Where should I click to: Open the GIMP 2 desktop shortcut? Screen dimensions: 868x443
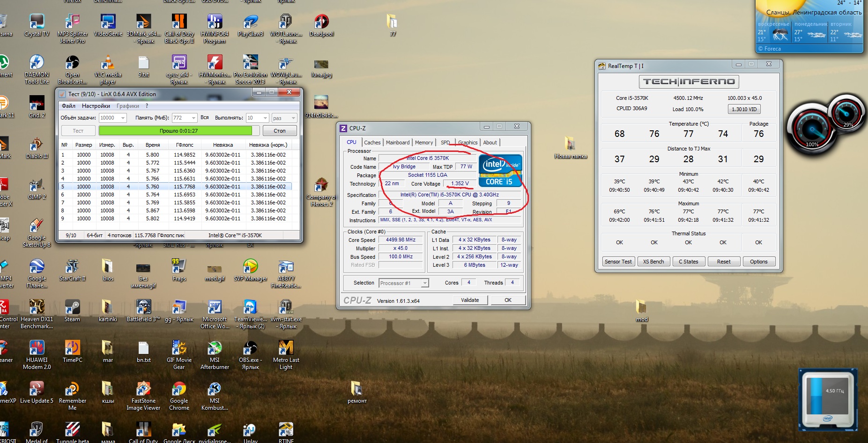[37, 186]
